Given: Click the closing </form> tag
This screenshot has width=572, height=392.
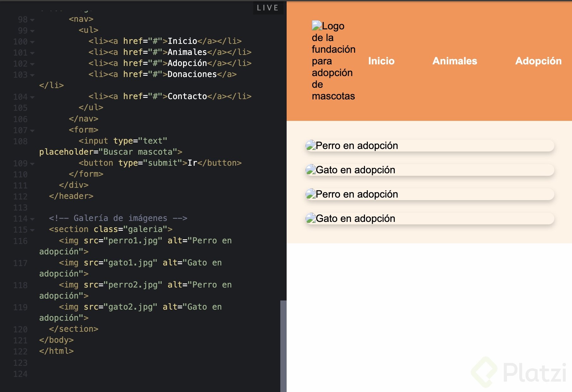Looking at the screenshot, I should 86,174.
